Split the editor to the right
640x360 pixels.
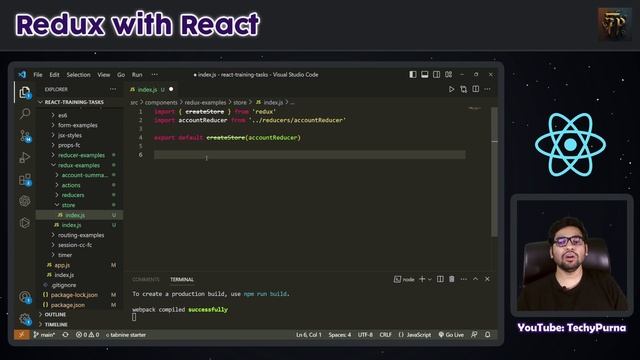pos(476,89)
